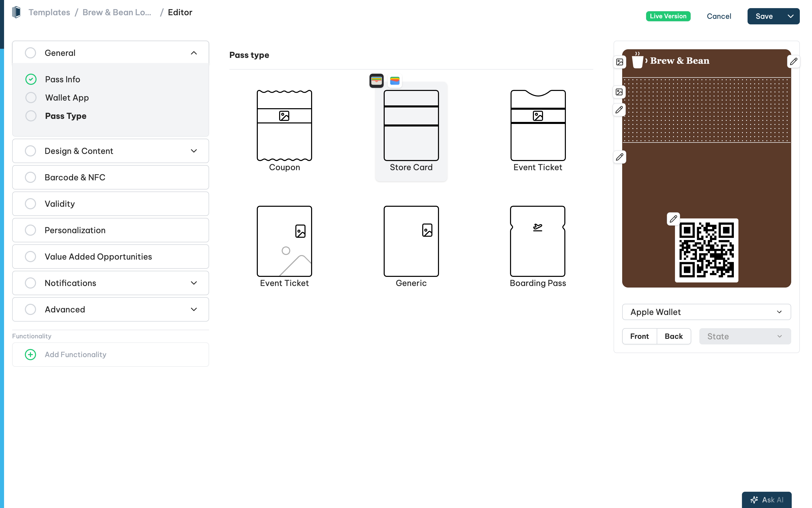Viewport: 812px width, 508px height.
Task: Click the Save button
Action: (x=764, y=16)
